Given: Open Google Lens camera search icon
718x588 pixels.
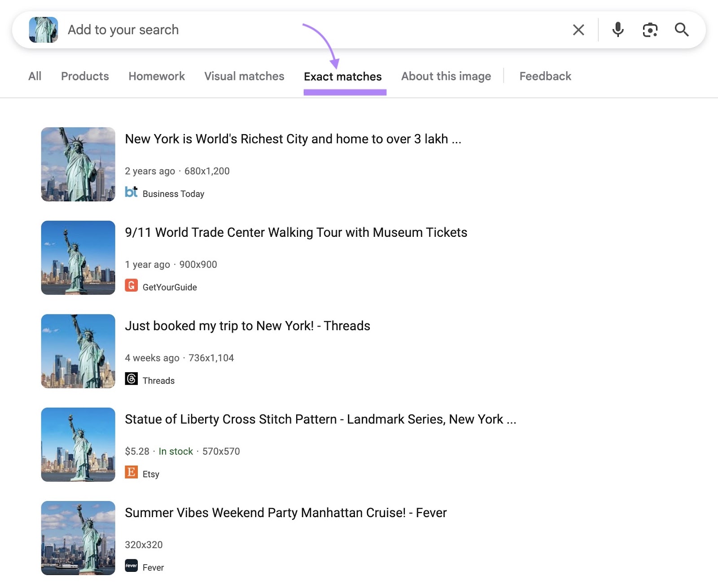Looking at the screenshot, I should pos(650,30).
